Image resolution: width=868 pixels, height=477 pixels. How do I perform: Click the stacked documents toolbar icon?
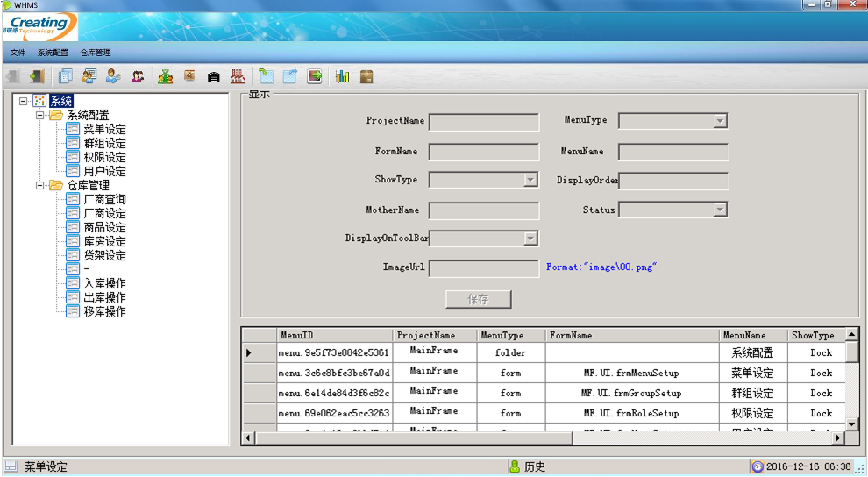pyautogui.click(x=65, y=77)
